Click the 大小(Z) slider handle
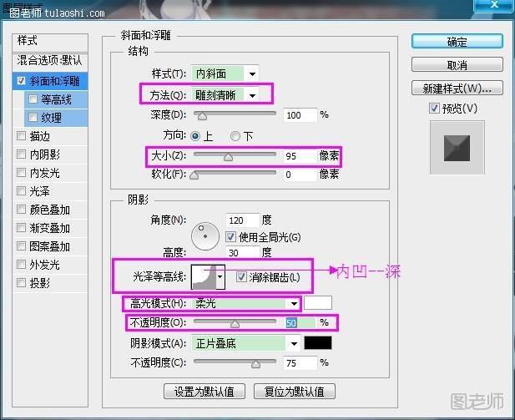 [228, 157]
